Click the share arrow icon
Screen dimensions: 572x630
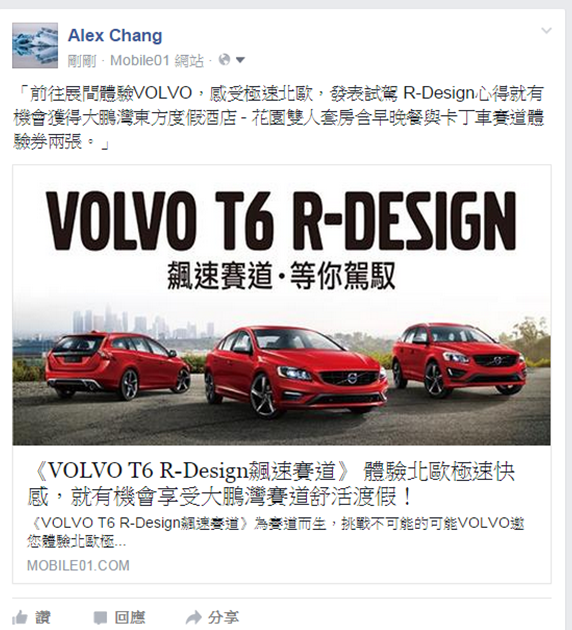coord(194,617)
